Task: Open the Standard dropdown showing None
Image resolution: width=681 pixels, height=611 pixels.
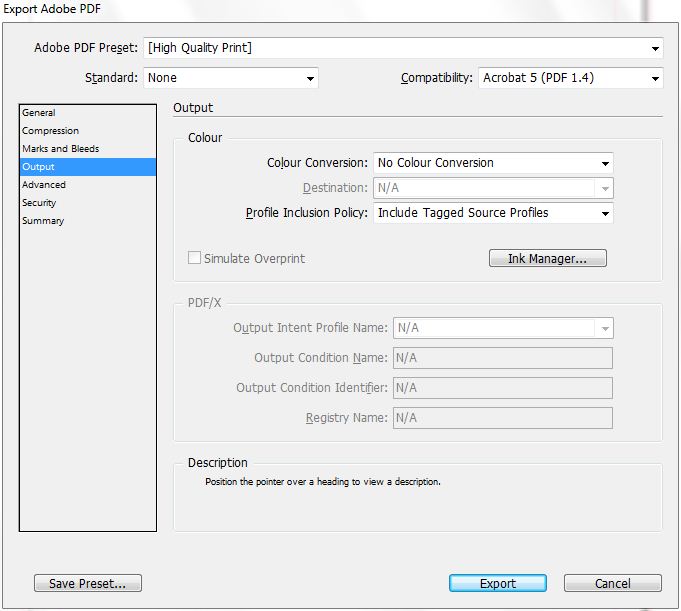Action: point(231,78)
